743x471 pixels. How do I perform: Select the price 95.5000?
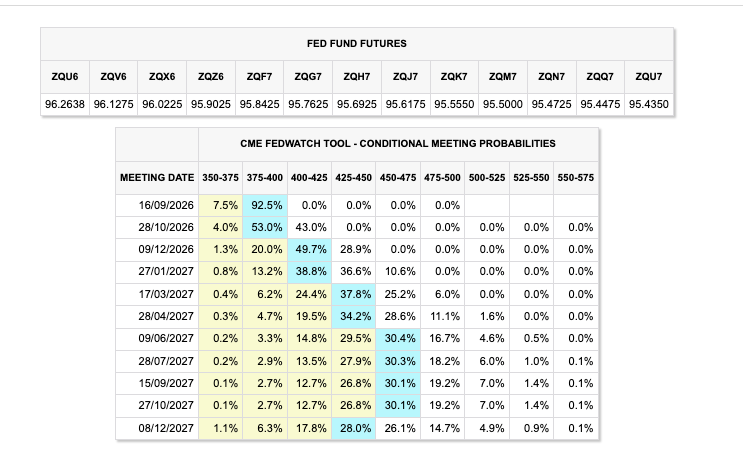tap(503, 104)
